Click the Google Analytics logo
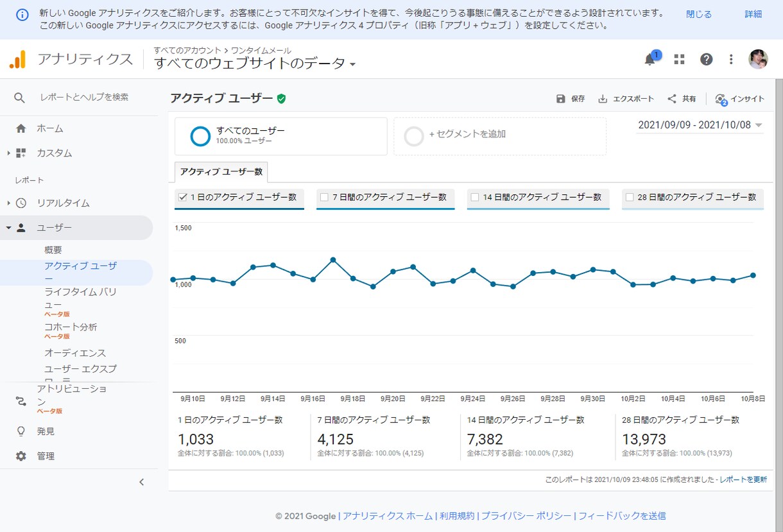Screen dimensions: 783x532 (x=17, y=59)
